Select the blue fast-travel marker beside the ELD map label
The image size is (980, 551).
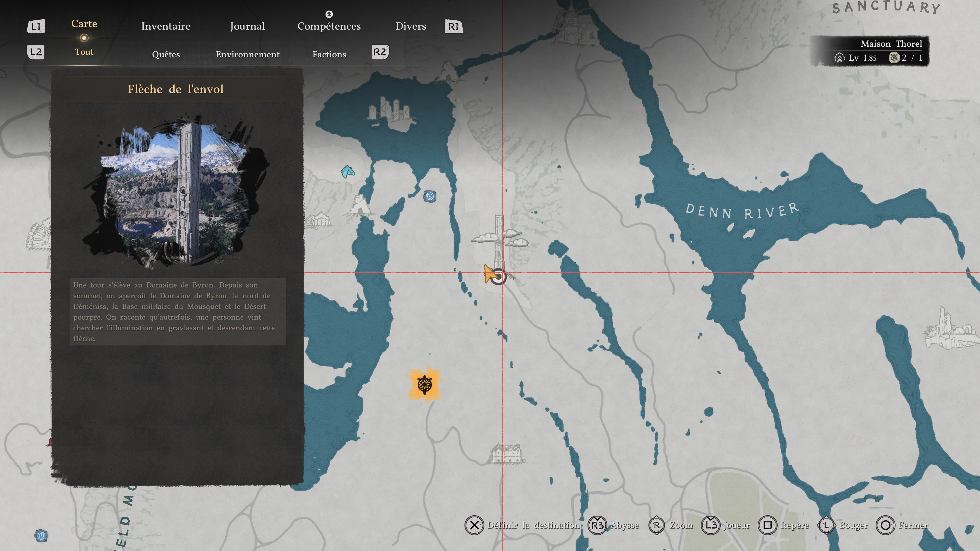pyautogui.click(x=41, y=535)
